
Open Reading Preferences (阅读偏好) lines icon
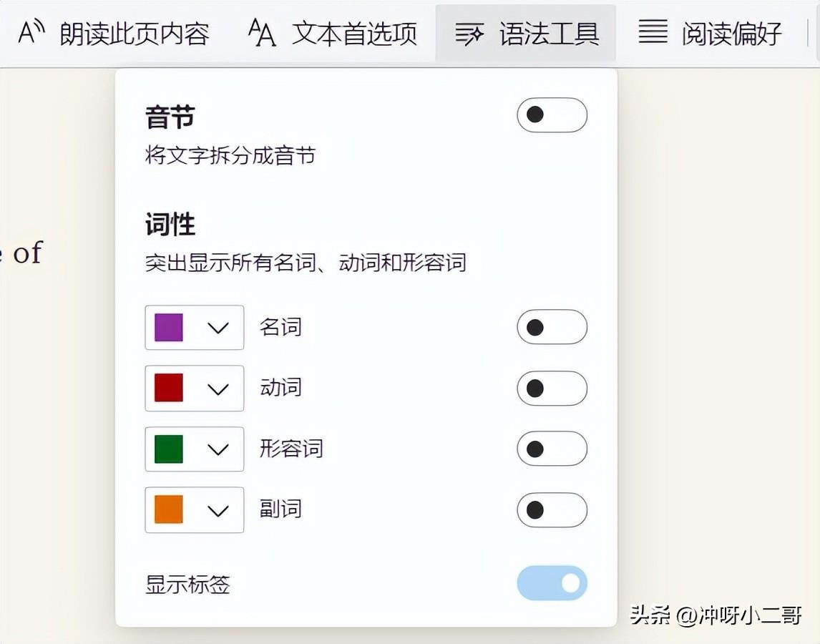point(653,31)
